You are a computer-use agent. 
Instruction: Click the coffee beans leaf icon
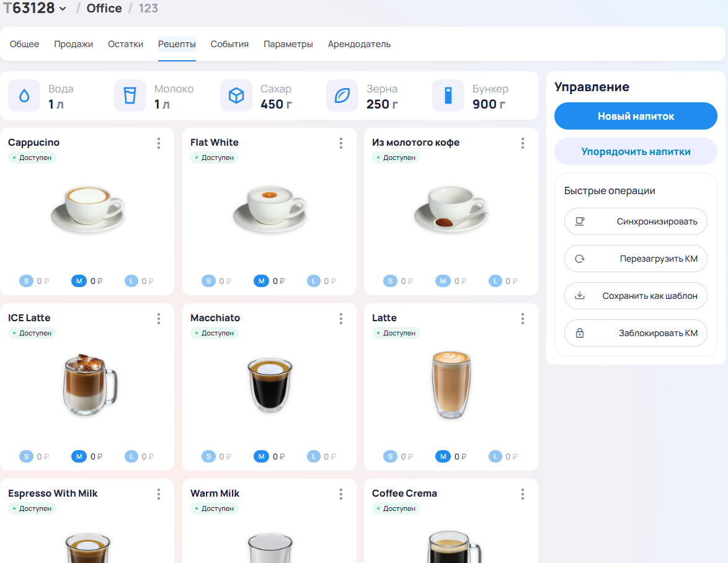(342, 96)
